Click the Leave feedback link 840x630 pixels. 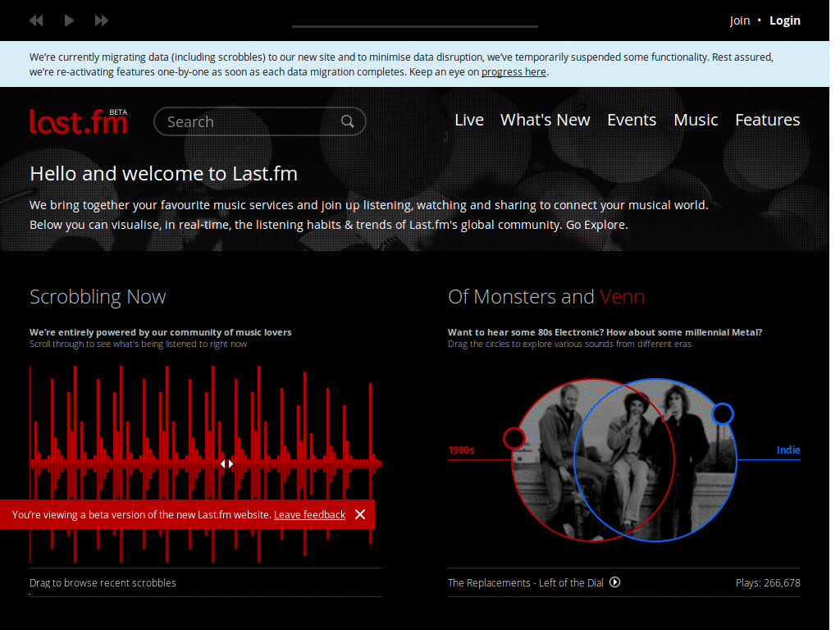309,515
